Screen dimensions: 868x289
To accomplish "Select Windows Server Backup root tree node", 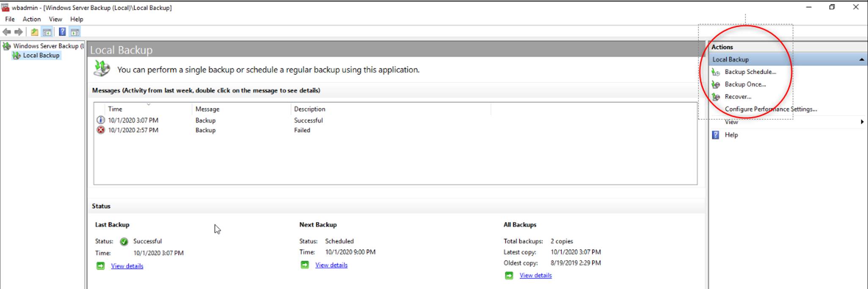I will (x=46, y=46).
